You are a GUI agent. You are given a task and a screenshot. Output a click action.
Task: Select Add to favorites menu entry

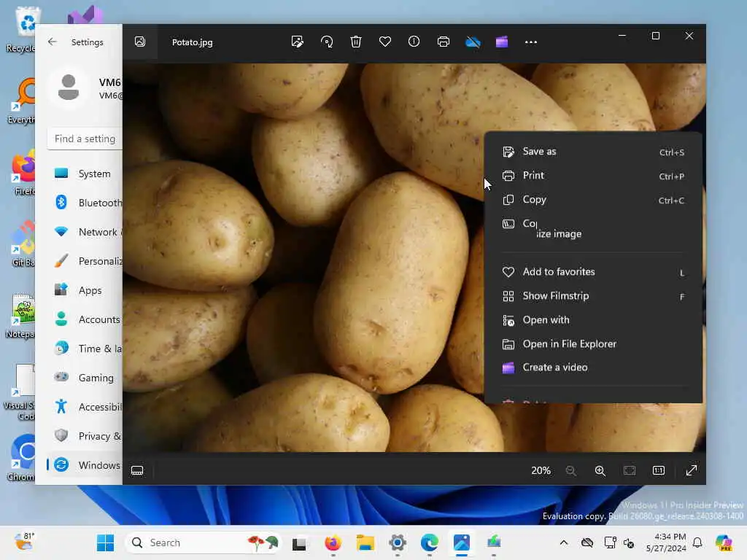coord(593,272)
